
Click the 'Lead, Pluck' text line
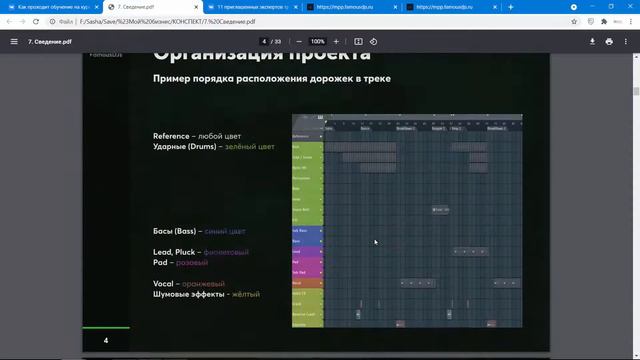[x=201, y=252]
